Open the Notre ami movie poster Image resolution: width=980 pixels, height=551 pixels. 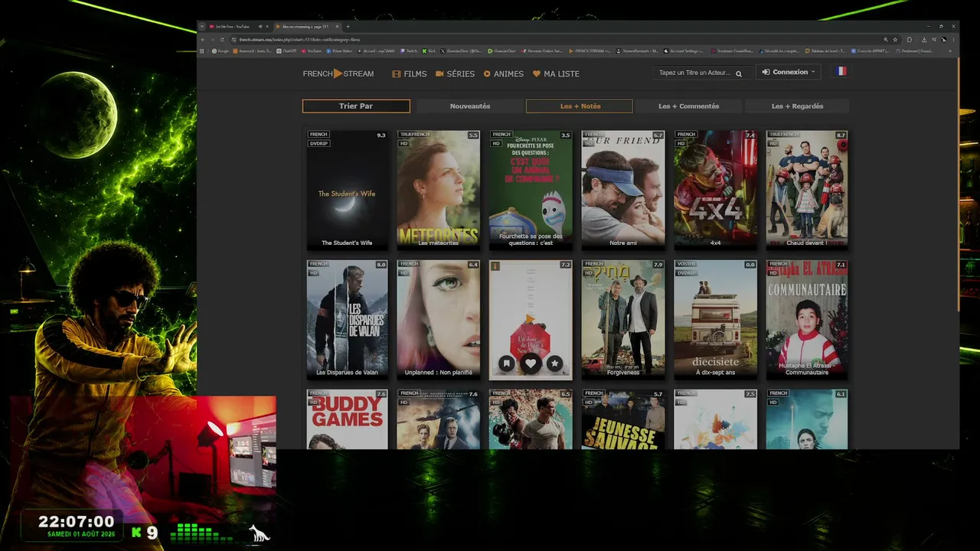[622, 190]
